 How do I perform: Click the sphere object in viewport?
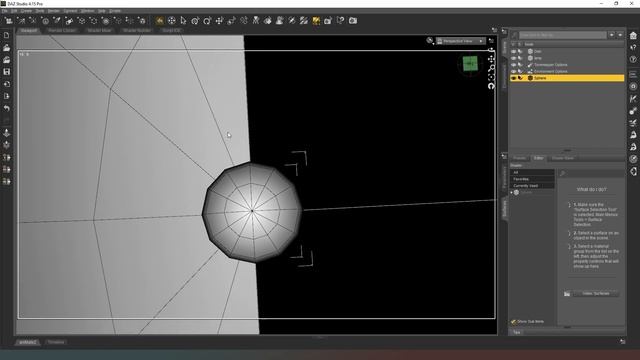[252, 211]
